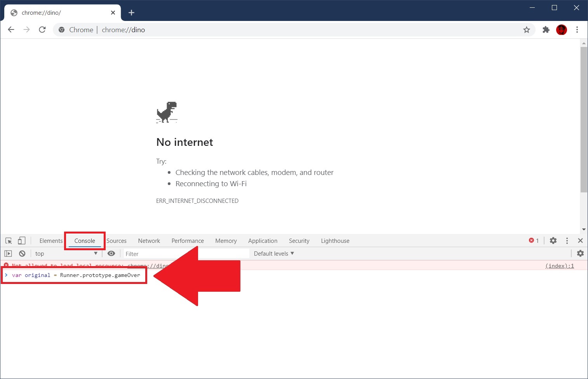The image size is (588, 379).
Task: Close the DevTools panel
Action: (x=580, y=241)
